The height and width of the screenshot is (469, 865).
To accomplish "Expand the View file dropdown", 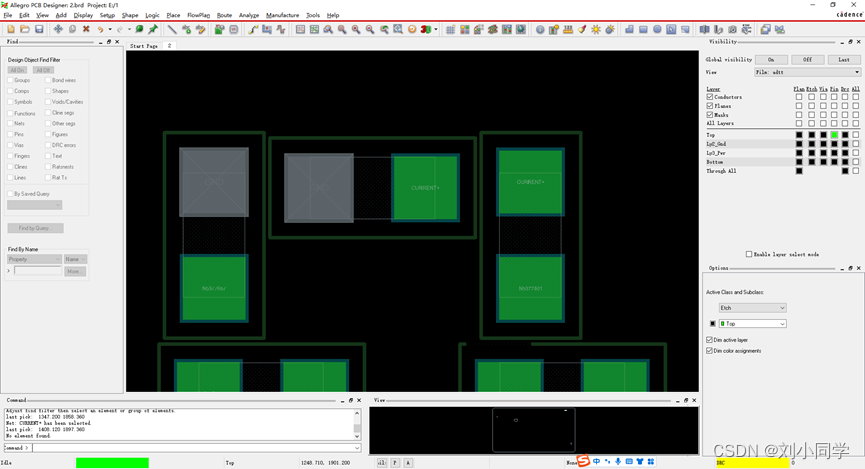I will click(807, 72).
